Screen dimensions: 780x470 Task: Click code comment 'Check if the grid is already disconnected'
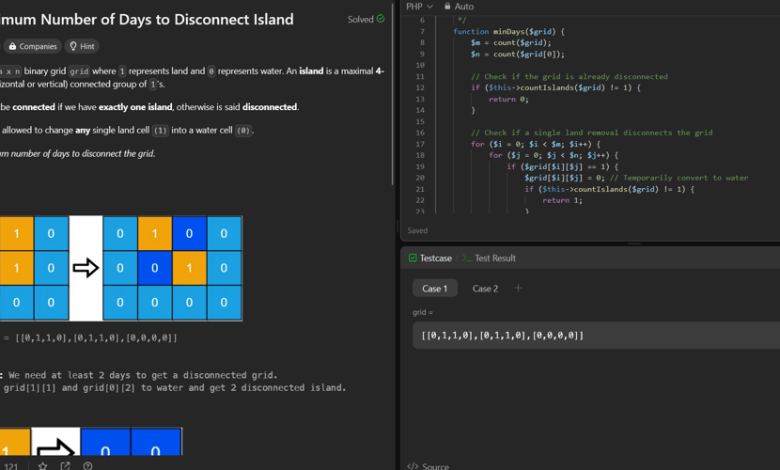click(x=569, y=77)
